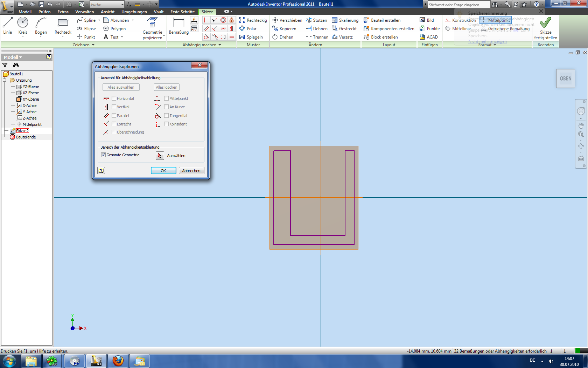Open the Text tool dropdown arrow

[122, 37]
